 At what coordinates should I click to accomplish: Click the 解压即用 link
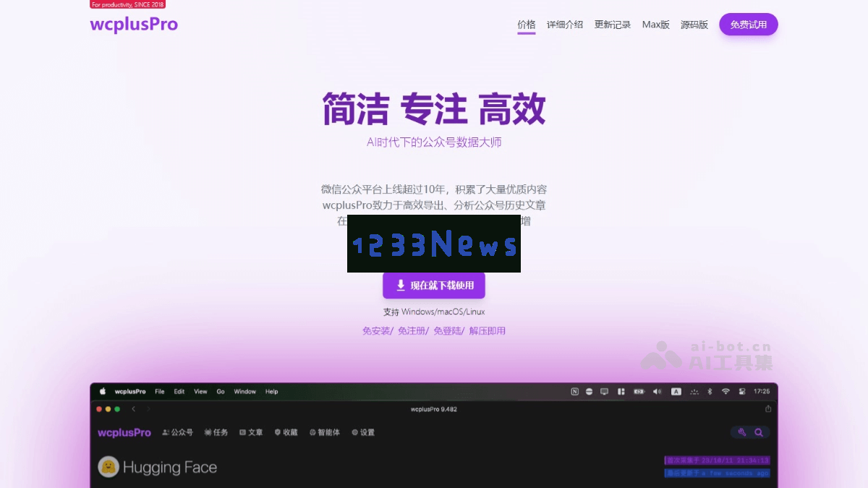(x=488, y=331)
